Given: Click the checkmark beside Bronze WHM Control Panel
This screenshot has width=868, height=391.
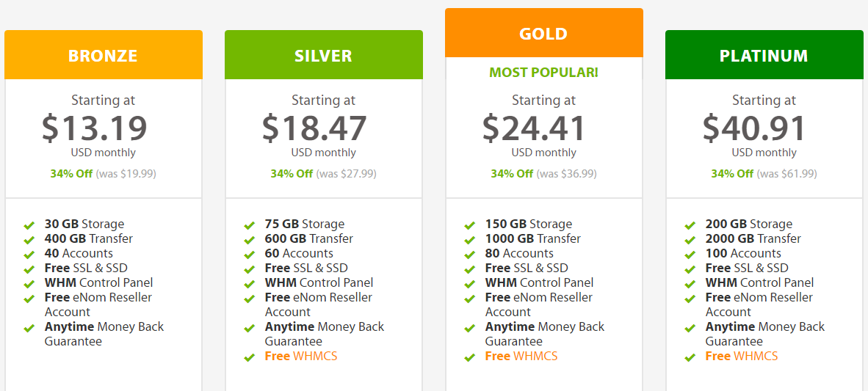Looking at the screenshot, I should click(29, 284).
